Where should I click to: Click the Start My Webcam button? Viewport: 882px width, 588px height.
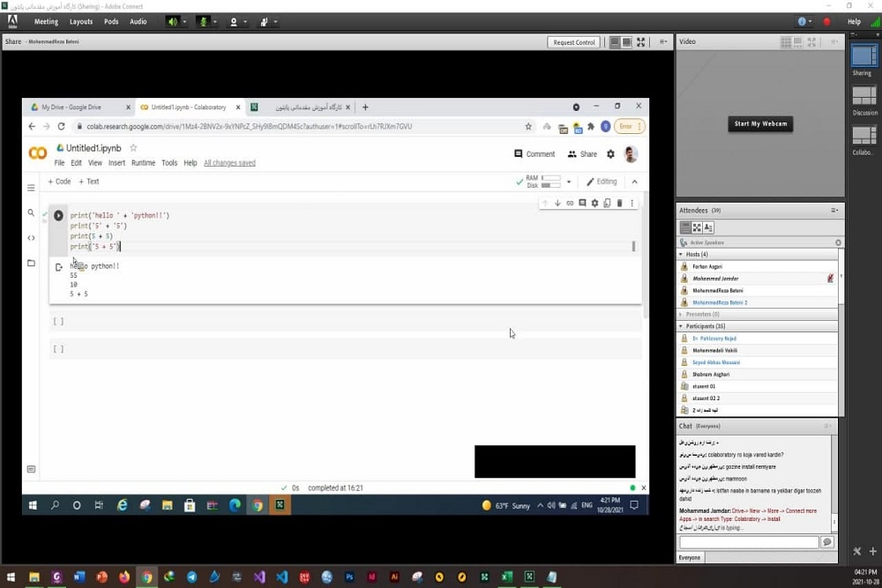tap(760, 123)
